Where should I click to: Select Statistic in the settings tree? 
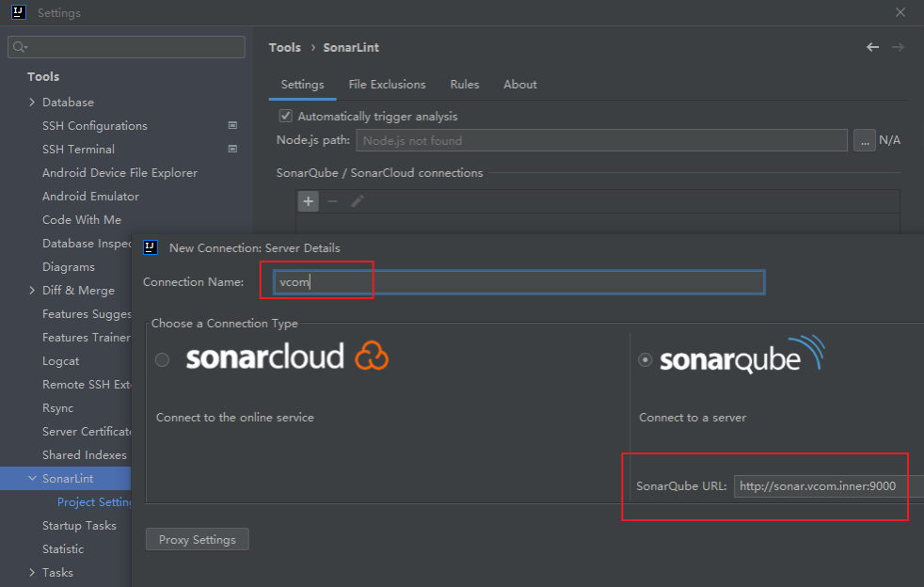63,548
